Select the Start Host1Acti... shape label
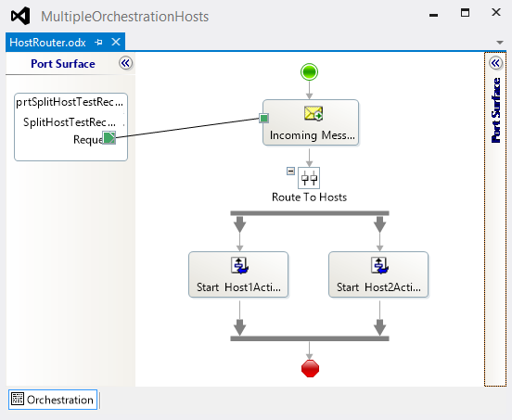The height and width of the screenshot is (420, 512). click(238, 287)
